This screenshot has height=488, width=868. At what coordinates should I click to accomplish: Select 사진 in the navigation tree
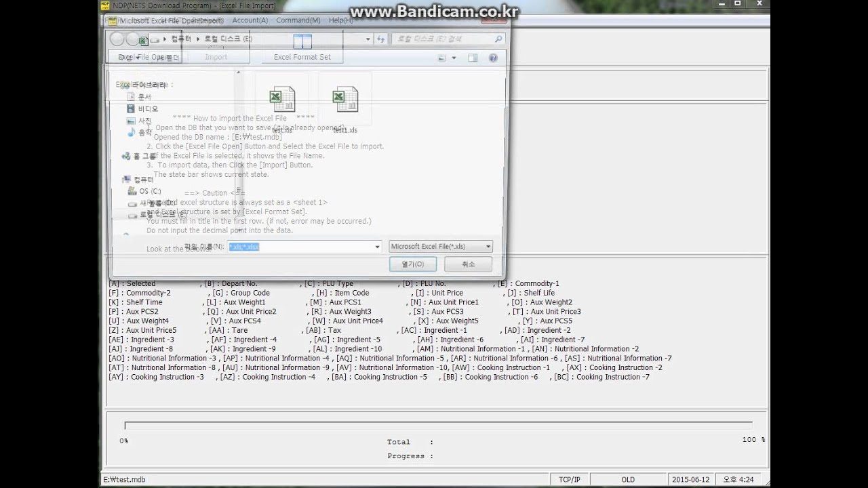tap(140, 121)
